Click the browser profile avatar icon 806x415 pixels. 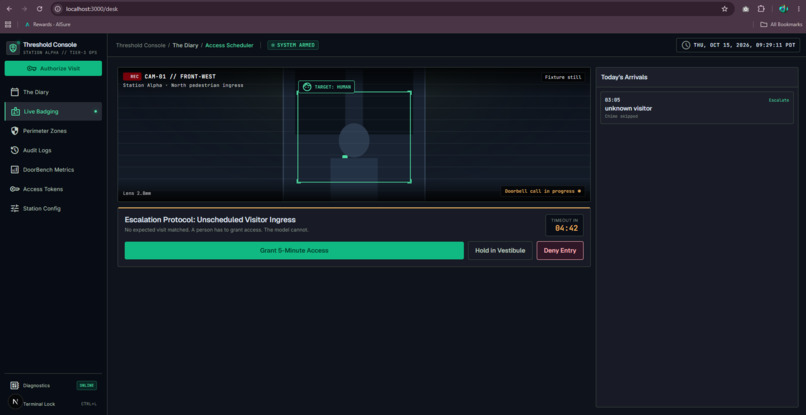point(783,9)
